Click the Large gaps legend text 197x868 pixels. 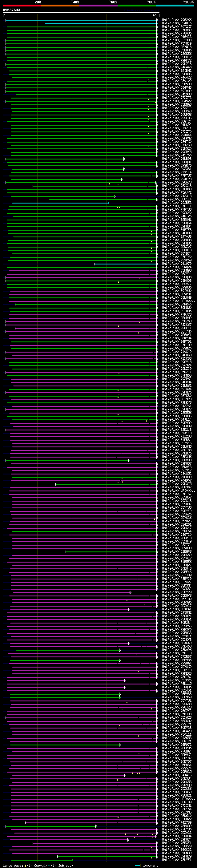pyautogui.click(x=38, y=866)
